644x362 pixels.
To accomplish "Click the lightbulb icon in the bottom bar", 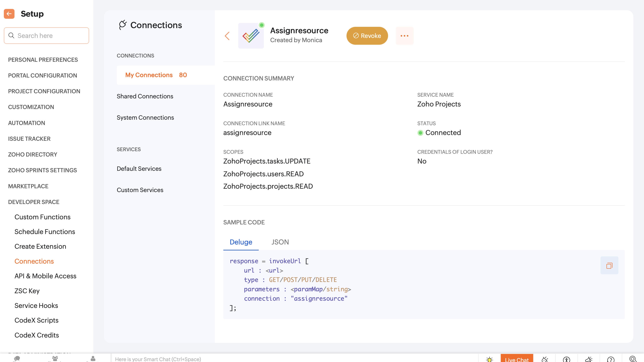I will coord(489,359).
